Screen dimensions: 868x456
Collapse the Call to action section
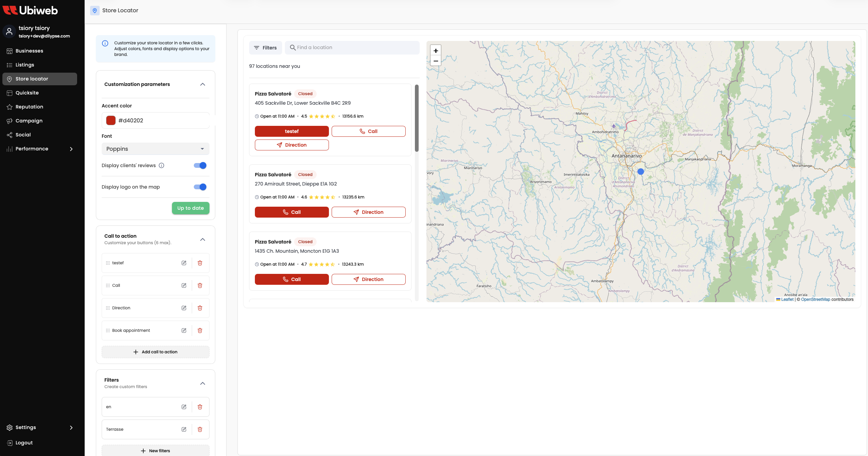203,239
